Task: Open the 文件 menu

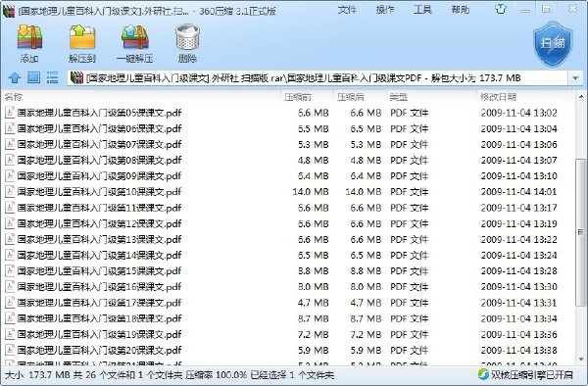Action: [347, 10]
